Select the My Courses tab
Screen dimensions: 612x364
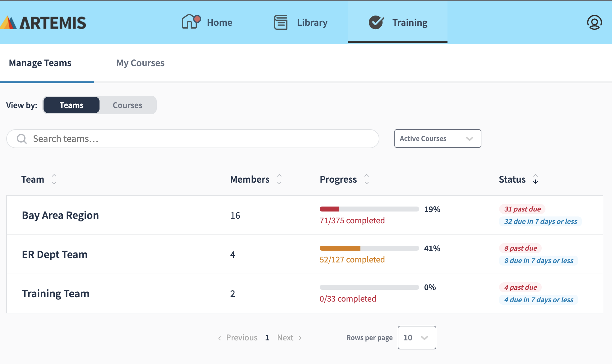point(140,63)
